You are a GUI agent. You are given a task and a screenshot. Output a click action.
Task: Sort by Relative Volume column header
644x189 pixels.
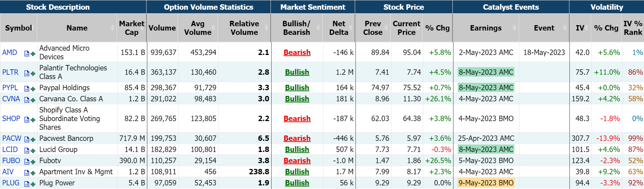(x=244, y=28)
